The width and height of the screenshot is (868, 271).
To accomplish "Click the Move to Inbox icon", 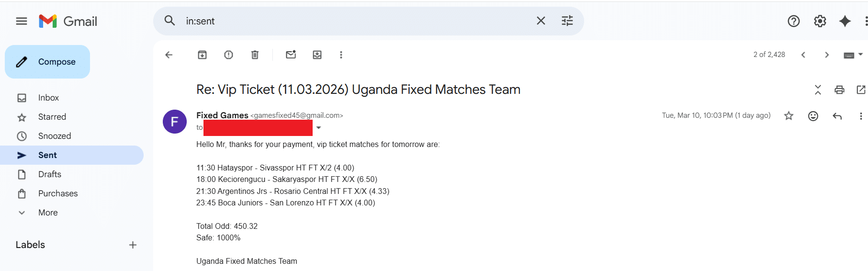I will tap(317, 55).
